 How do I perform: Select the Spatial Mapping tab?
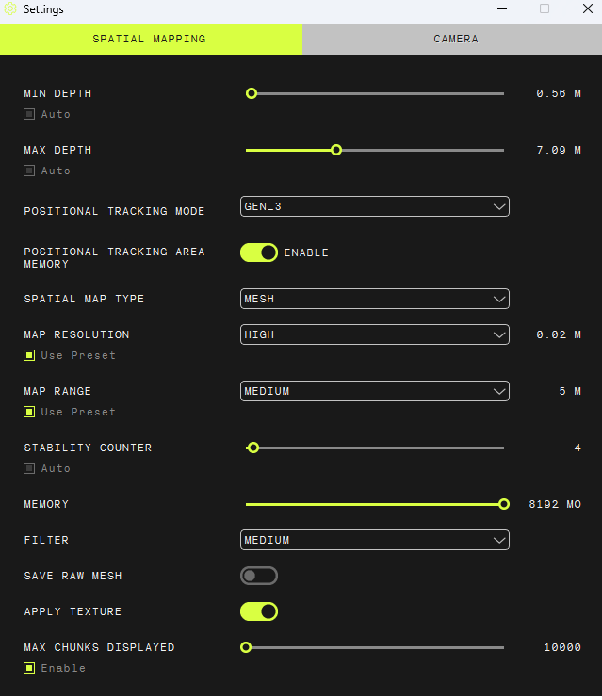point(149,40)
